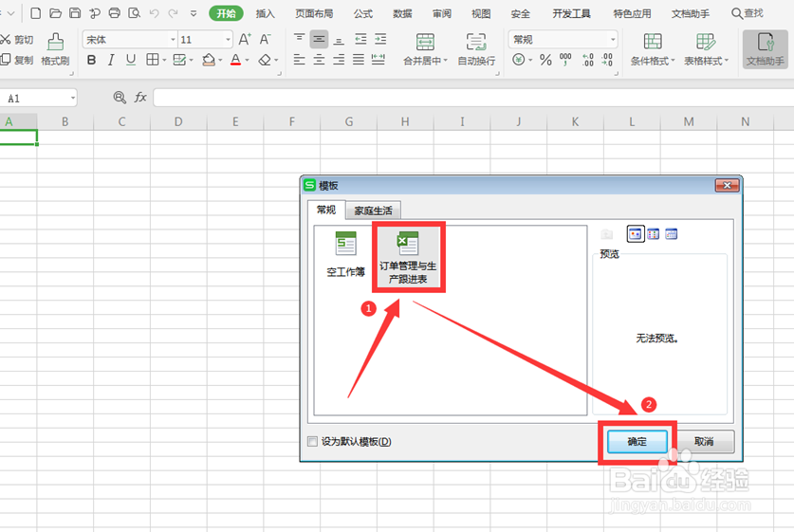Switch template view to large icons
The width and height of the screenshot is (794, 532).
635,234
